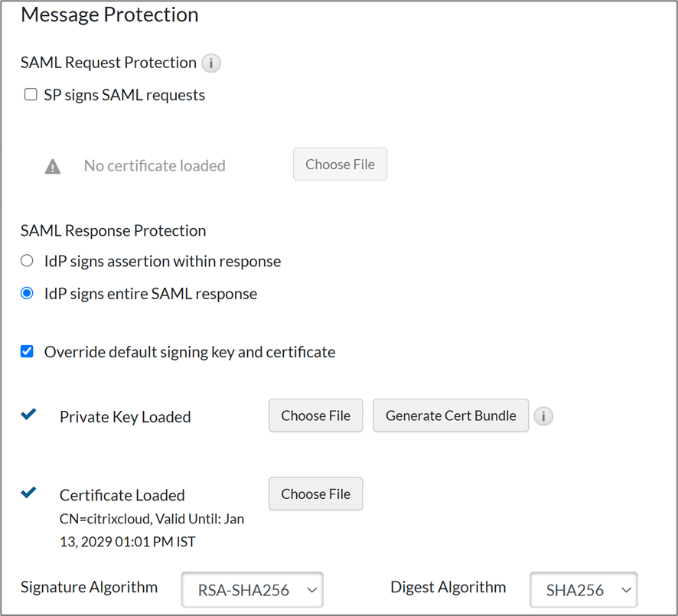Click the warning triangle near No certificate loaded
Viewport: 678px width, 616px height.
pos(52,165)
